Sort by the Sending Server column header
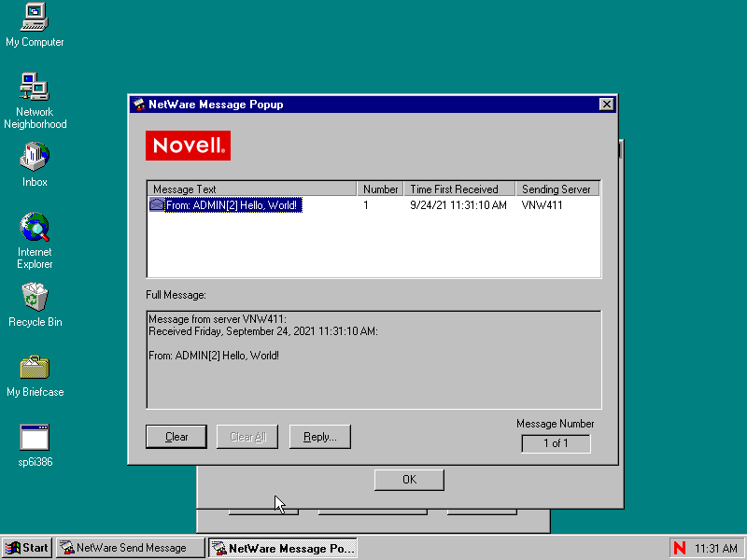The height and width of the screenshot is (560, 747). tap(557, 189)
